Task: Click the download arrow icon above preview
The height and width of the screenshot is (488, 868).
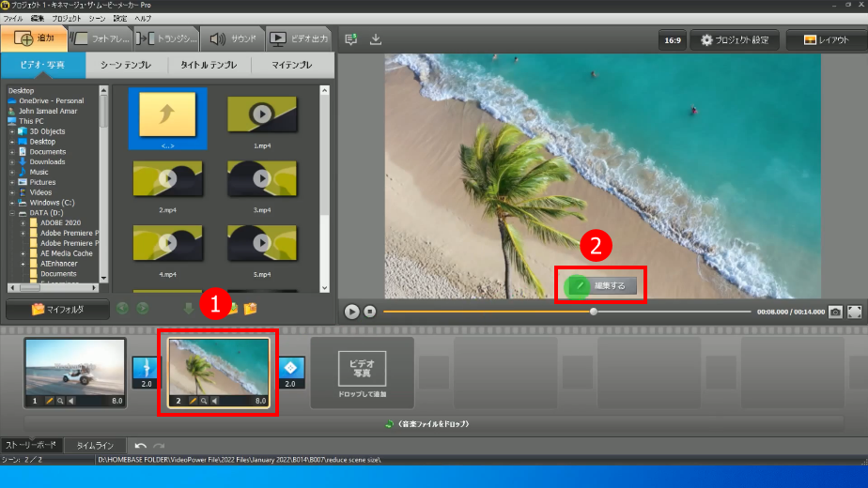Action: tap(376, 39)
